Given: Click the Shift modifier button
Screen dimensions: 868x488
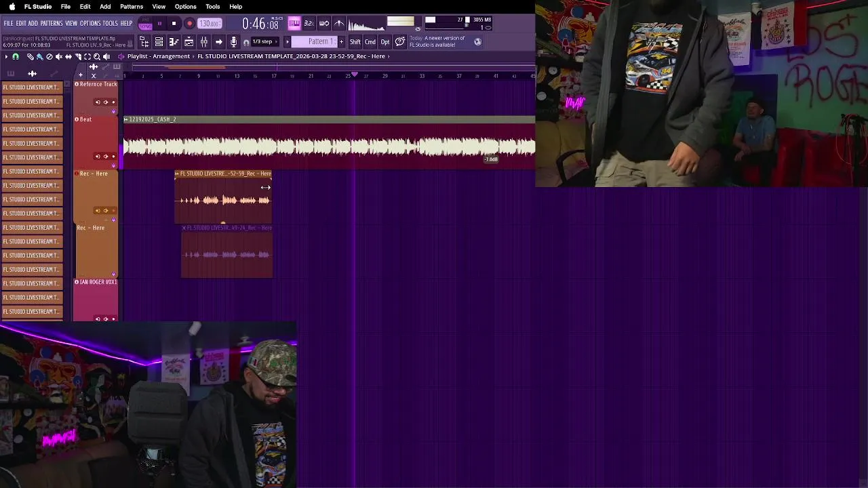Looking at the screenshot, I should [x=355, y=42].
